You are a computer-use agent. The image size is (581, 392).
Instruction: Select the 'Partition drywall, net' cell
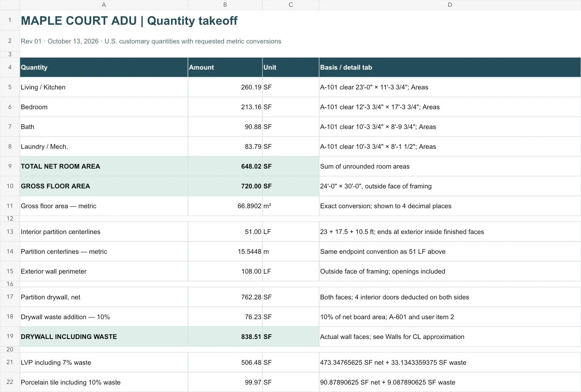pyautogui.click(x=104, y=297)
